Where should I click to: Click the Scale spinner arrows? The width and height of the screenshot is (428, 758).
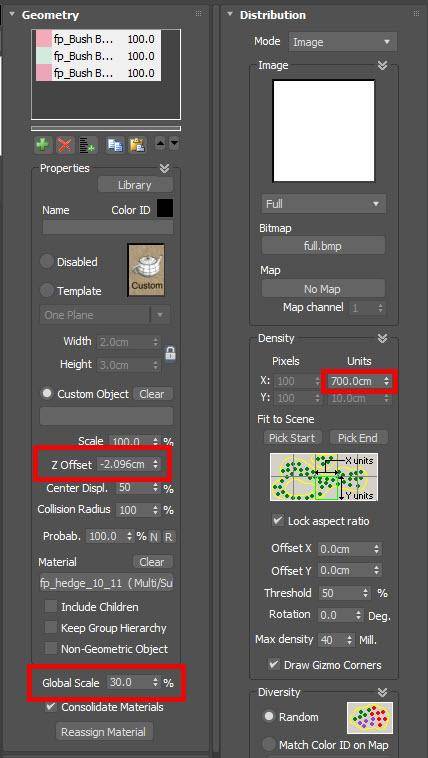[x=155, y=441]
